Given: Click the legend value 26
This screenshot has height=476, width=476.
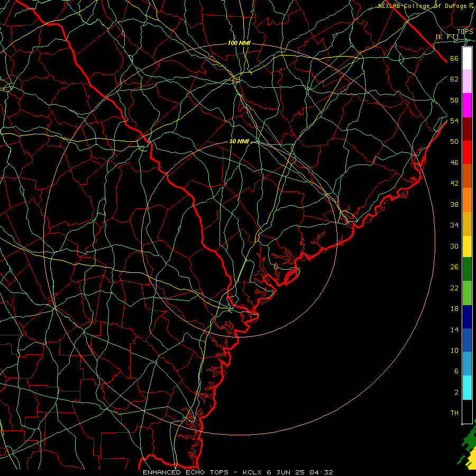Looking at the screenshot, I should [454, 267].
